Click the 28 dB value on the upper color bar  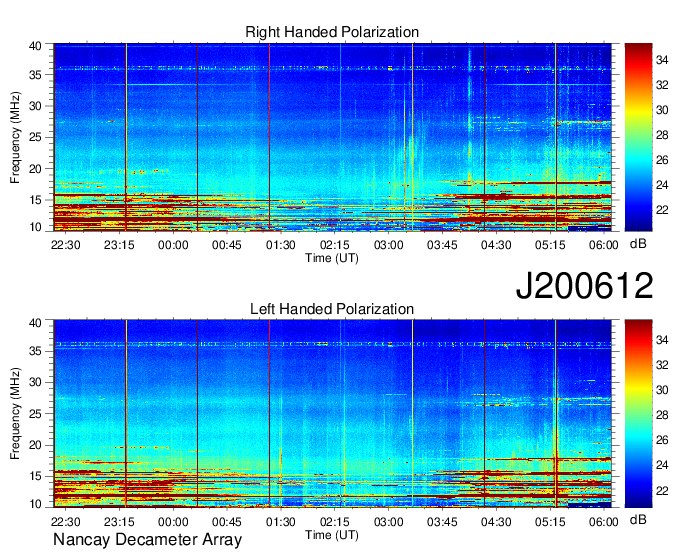(662, 135)
